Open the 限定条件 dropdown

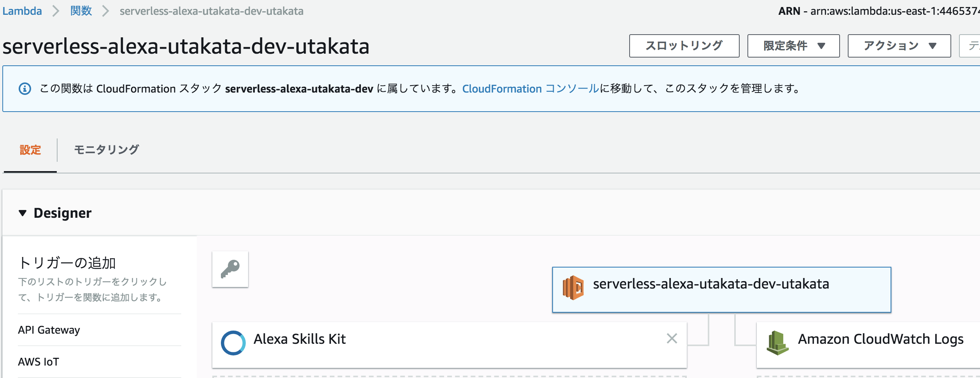pos(793,46)
